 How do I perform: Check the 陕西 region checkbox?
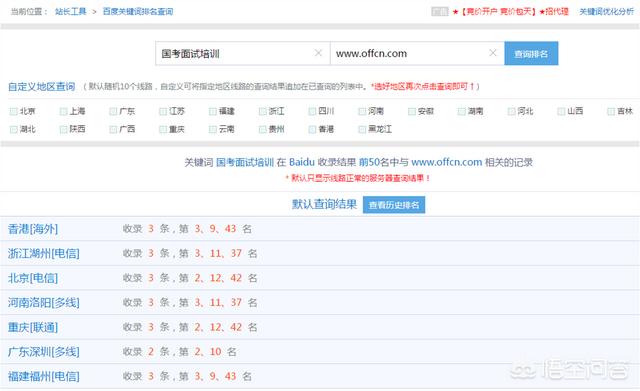63,129
